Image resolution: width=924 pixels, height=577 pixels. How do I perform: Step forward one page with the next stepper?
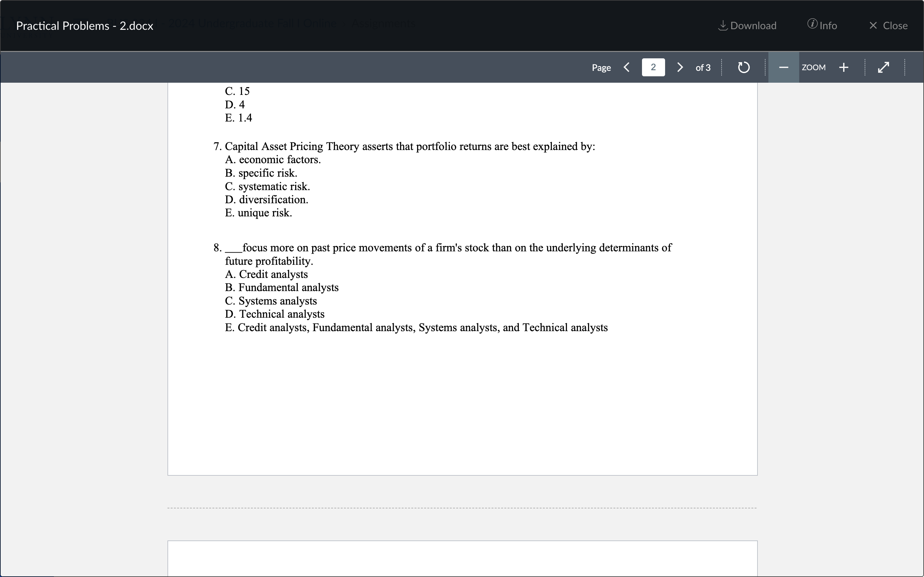click(680, 67)
